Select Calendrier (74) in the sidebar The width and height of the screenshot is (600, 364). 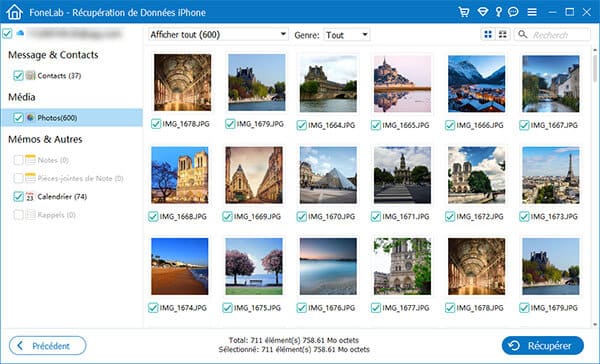coord(62,197)
